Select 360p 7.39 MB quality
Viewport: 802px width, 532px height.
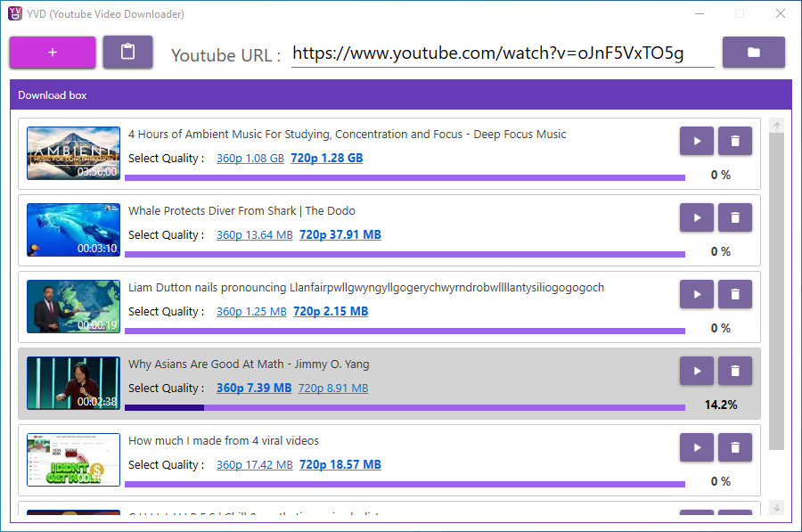tap(254, 389)
